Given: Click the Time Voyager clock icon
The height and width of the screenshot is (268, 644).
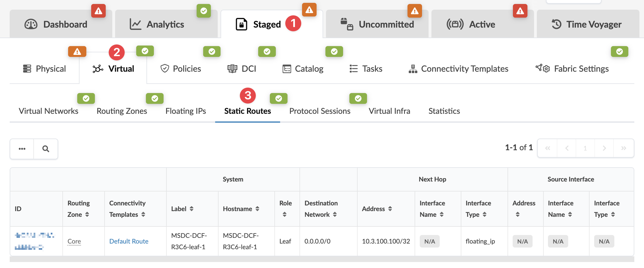Looking at the screenshot, I should pos(556,24).
